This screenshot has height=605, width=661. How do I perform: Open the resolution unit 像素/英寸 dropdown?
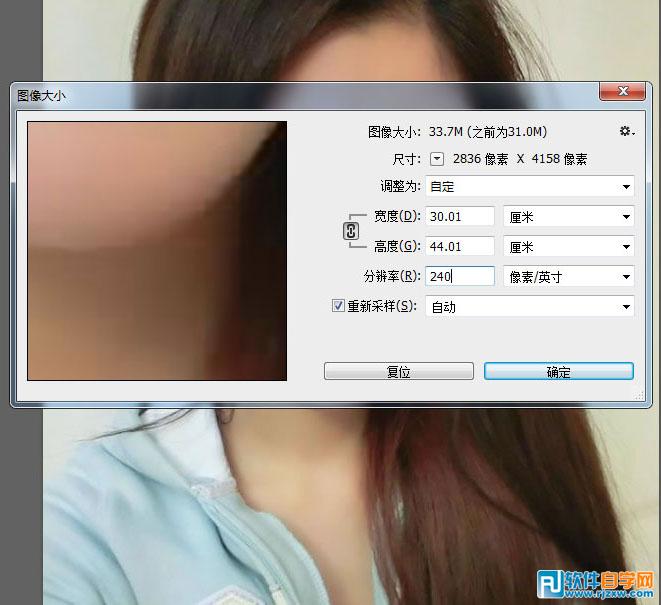click(x=569, y=277)
